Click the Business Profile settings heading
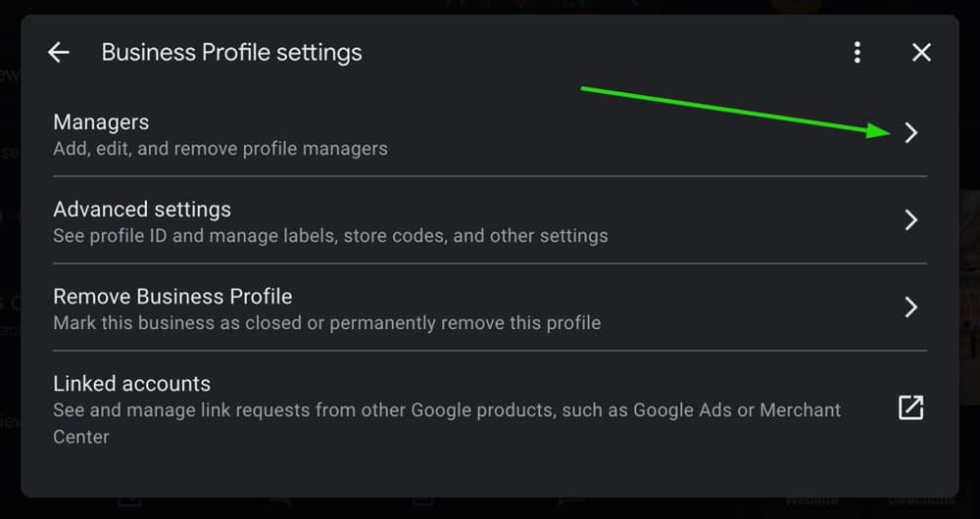Screen dimensions: 980x519 pyautogui.click(x=231, y=53)
